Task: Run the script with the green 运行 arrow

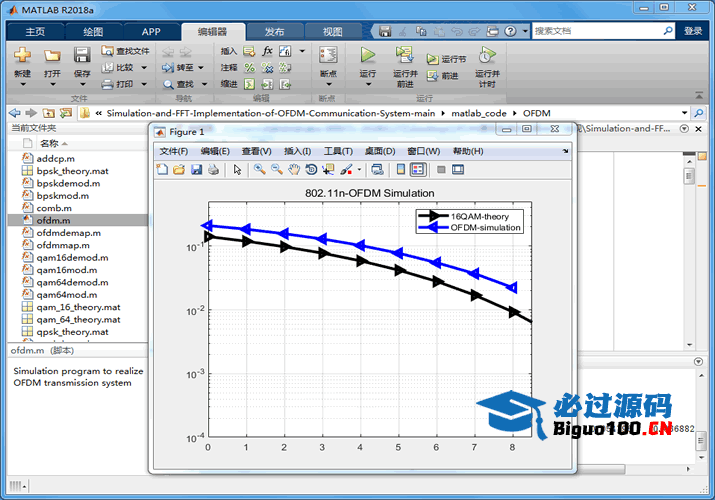Action: [368, 55]
